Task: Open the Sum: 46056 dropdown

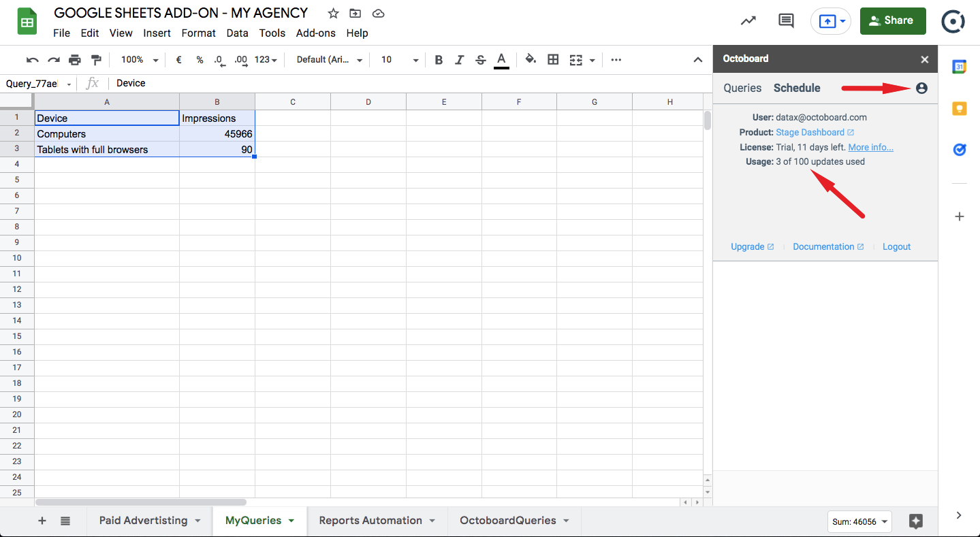Action: pyautogui.click(x=859, y=522)
